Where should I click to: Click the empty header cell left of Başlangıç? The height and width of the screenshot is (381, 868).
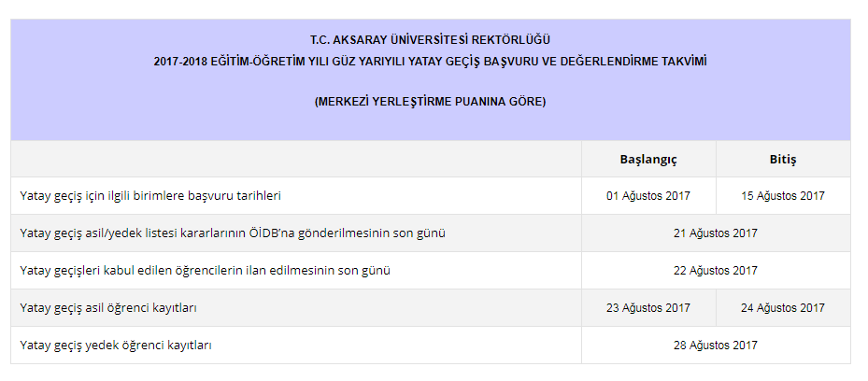[x=296, y=160]
